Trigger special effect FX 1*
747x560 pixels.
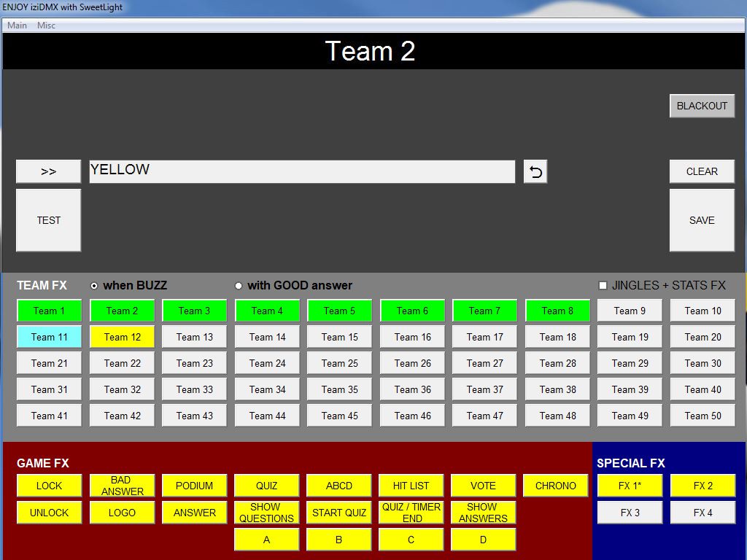630,486
